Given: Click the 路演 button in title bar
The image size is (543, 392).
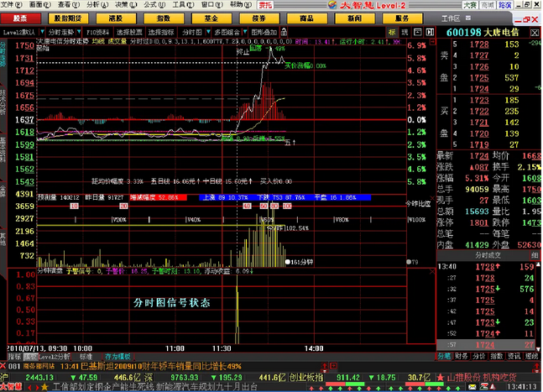Looking at the screenshot, I should pyautogui.click(x=505, y=5).
